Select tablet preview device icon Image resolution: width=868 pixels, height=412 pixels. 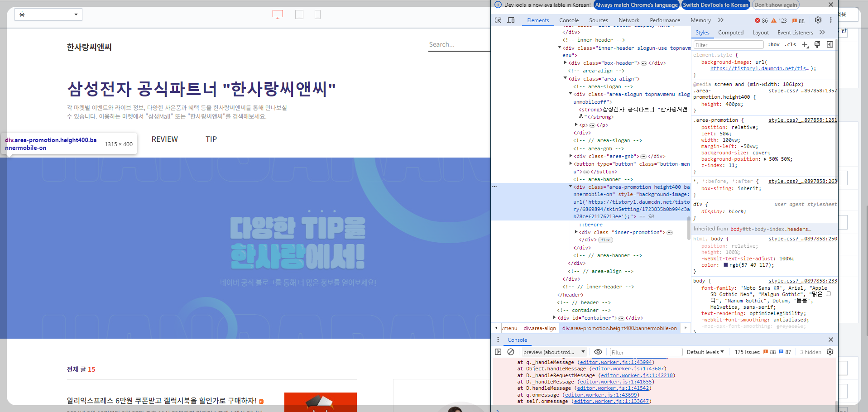299,14
